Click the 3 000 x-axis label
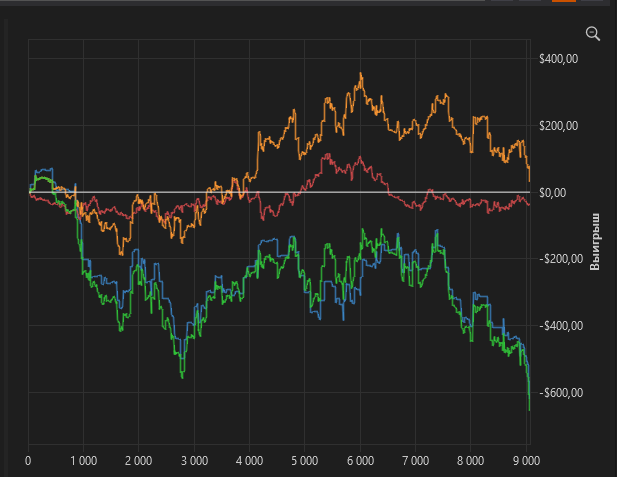Image resolution: width=617 pixels, height=477 pixels. [x=194, y=460]
